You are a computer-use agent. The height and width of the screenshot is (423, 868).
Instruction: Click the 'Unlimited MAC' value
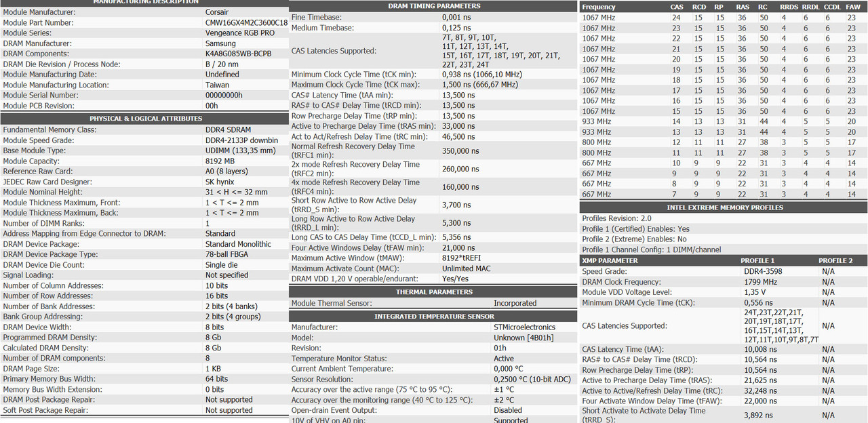(x=467, y=268)
